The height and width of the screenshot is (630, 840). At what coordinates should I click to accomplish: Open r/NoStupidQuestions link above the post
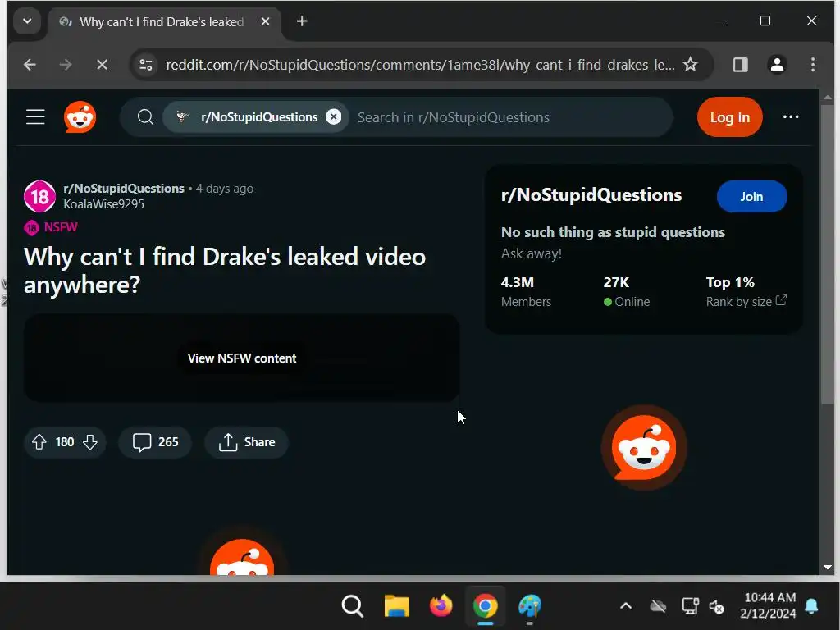coord(124,189)
